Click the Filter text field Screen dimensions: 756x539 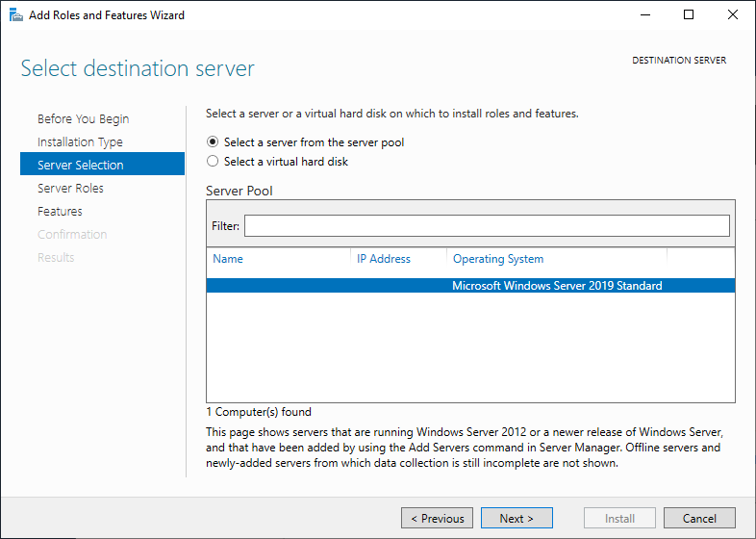[x=487, y=225]
